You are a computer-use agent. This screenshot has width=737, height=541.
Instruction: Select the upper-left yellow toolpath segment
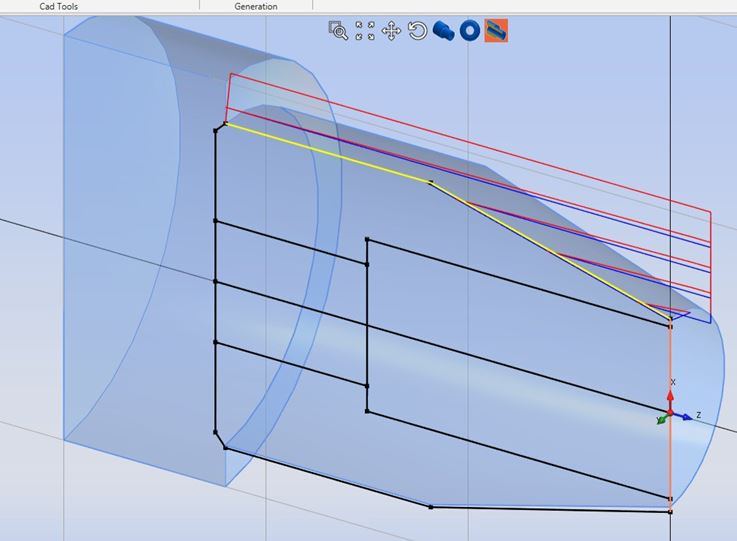pos(328,153)
